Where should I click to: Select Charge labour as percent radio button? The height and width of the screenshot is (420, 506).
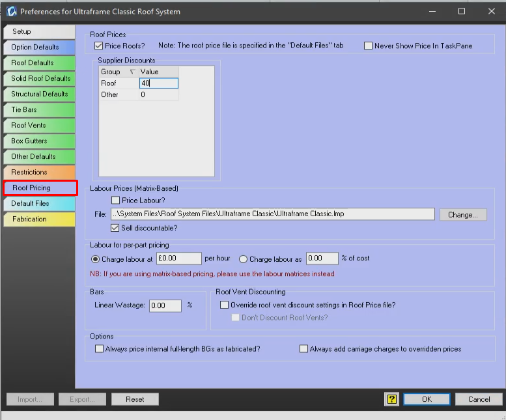point(244,259)
